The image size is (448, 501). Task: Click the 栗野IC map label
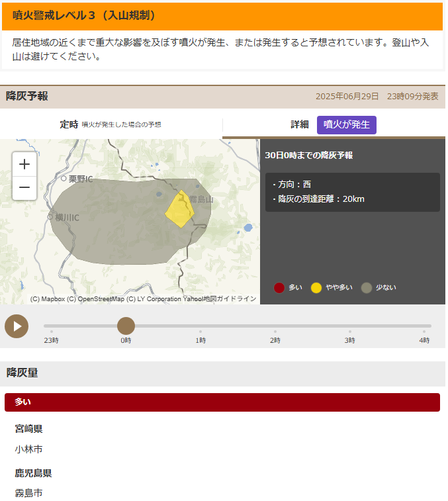coord(81,179)
